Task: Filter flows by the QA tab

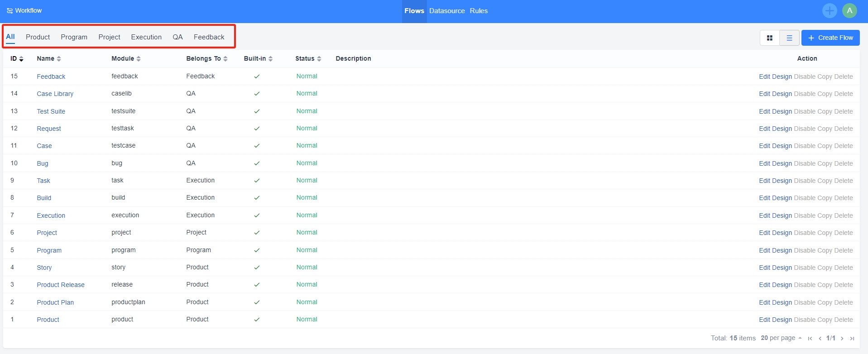Action: 177,37
